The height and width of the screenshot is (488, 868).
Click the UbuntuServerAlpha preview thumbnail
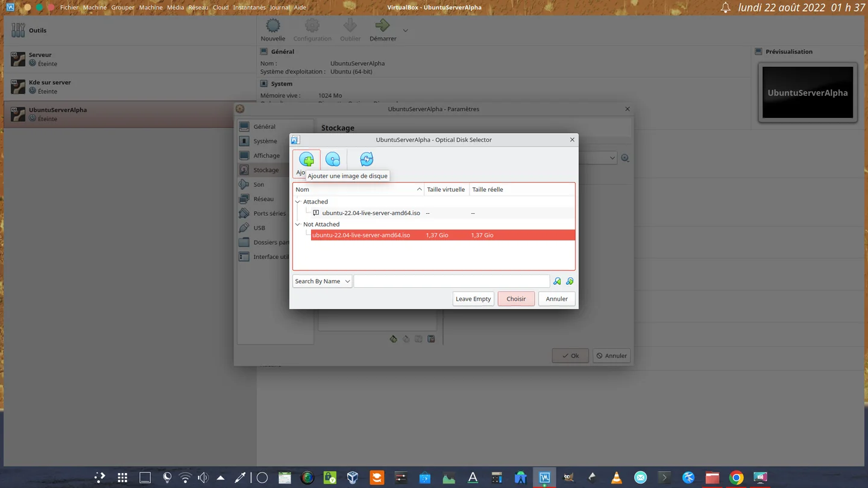click(808, 92)
